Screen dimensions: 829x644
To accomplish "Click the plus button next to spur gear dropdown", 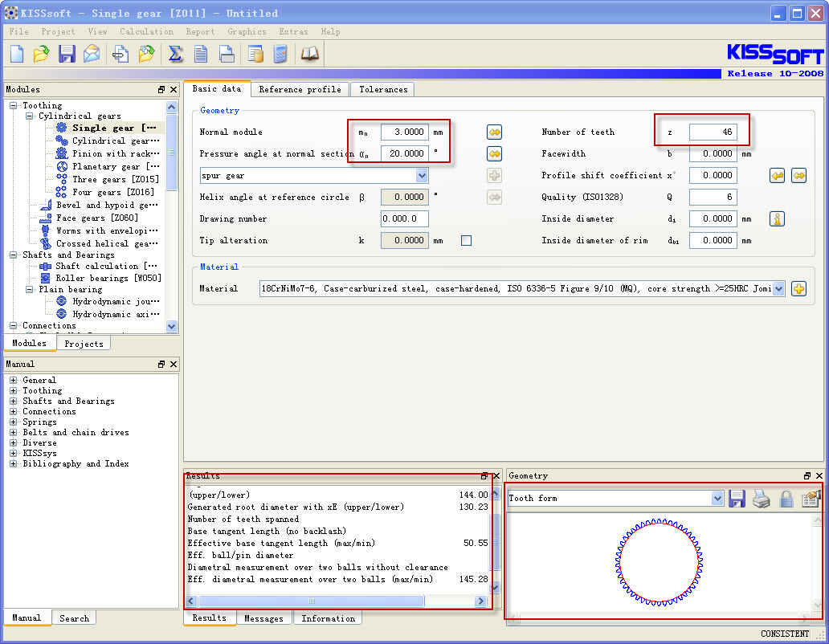I will [494, 175].
